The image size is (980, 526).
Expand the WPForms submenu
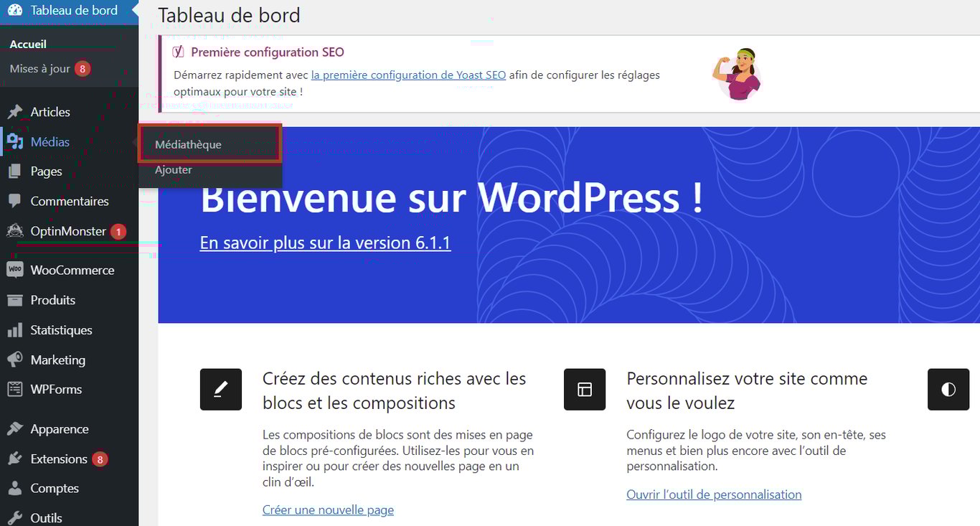[x=55, y=389]
